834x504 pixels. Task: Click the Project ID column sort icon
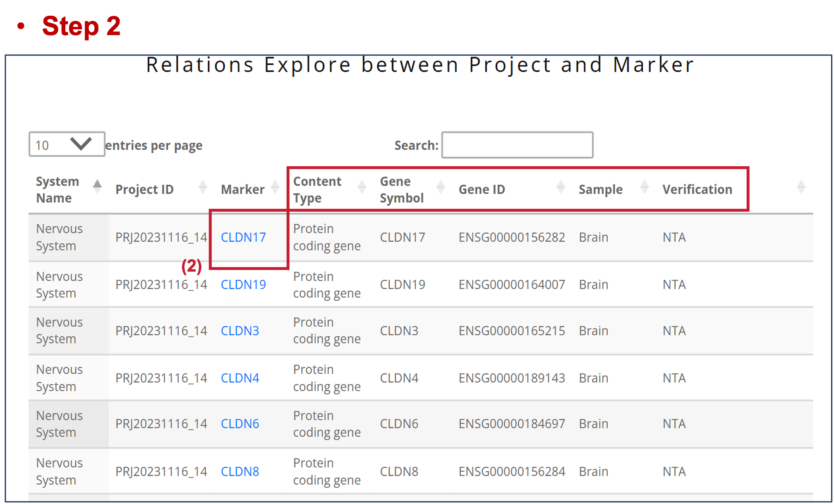(x=203, y=187)
